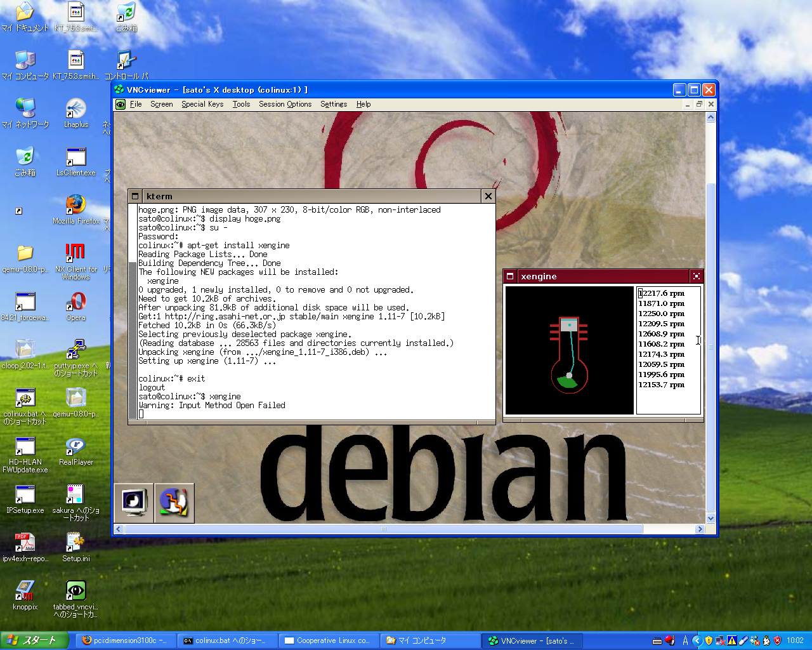Click the kterm title bar
Screen dimensions: 812x650
[x=311, y=196]
